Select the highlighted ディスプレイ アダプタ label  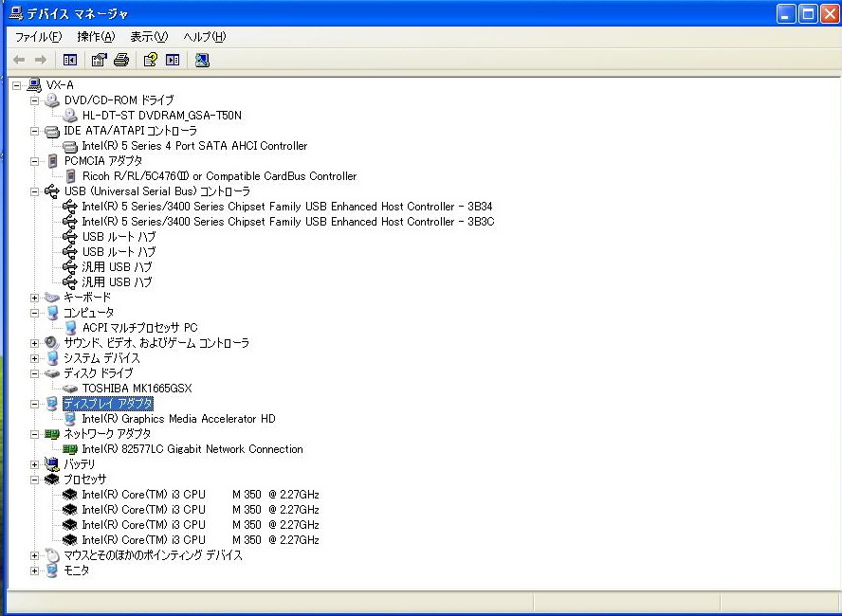pyautogui.click(x=108, y=404)
